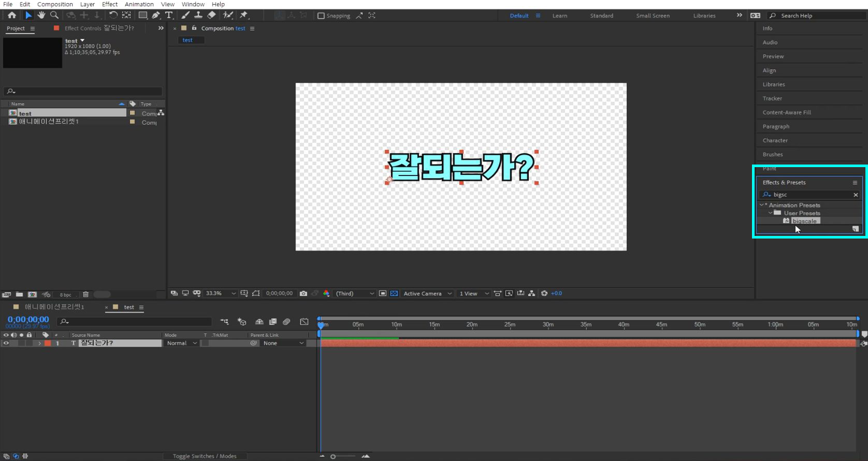Collapse the Animation Presets group
The image size is (868, 461).
click(761, 205)
